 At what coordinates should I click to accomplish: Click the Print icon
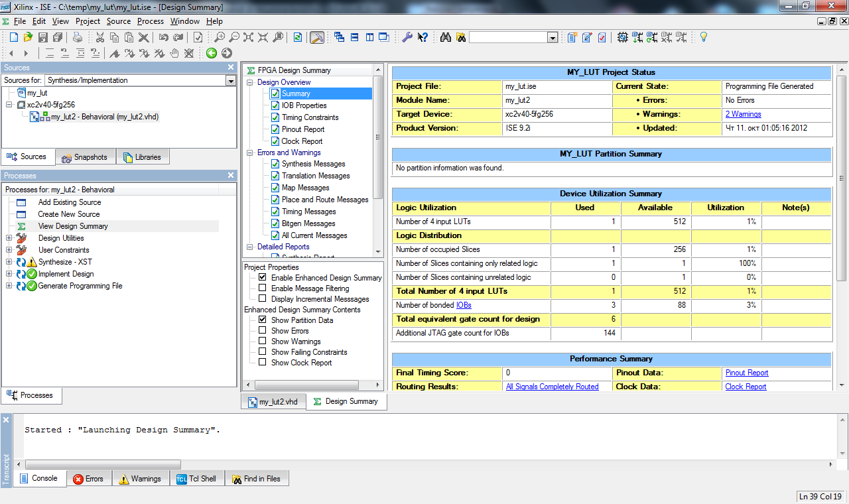(78, 37)
